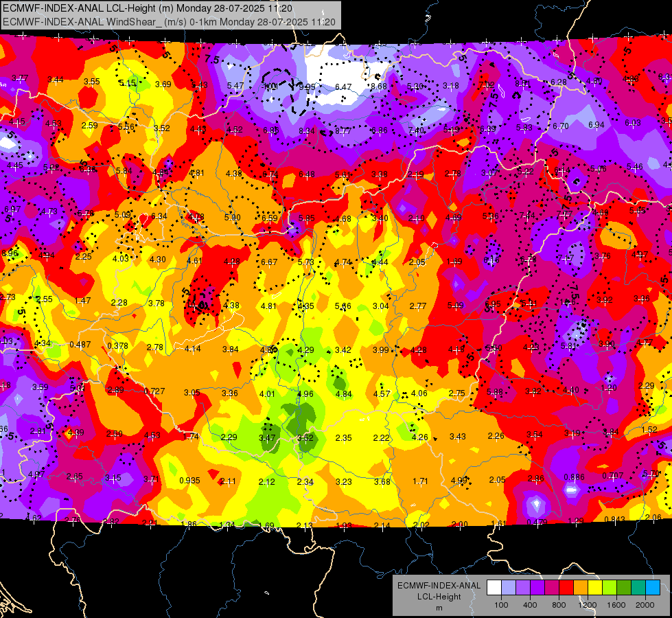Click the wind shear value 2.75
The height and width of the screenshot is (618, 672).
pos(457,393)
